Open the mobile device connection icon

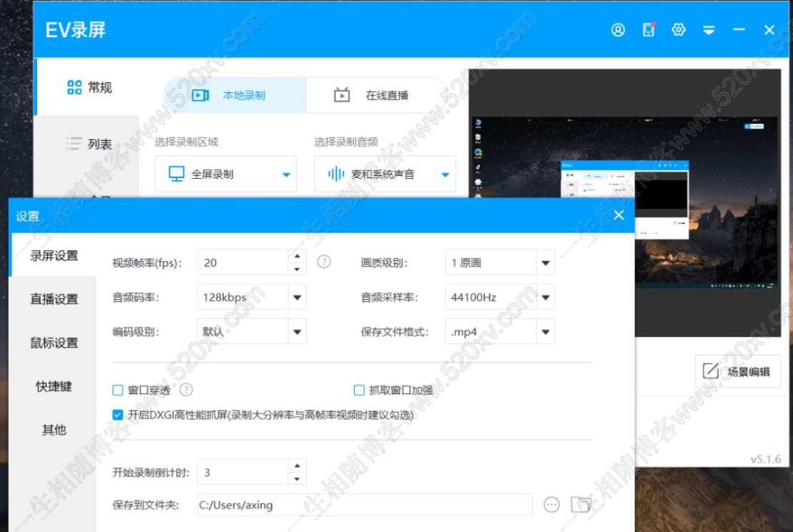[648, 29]
